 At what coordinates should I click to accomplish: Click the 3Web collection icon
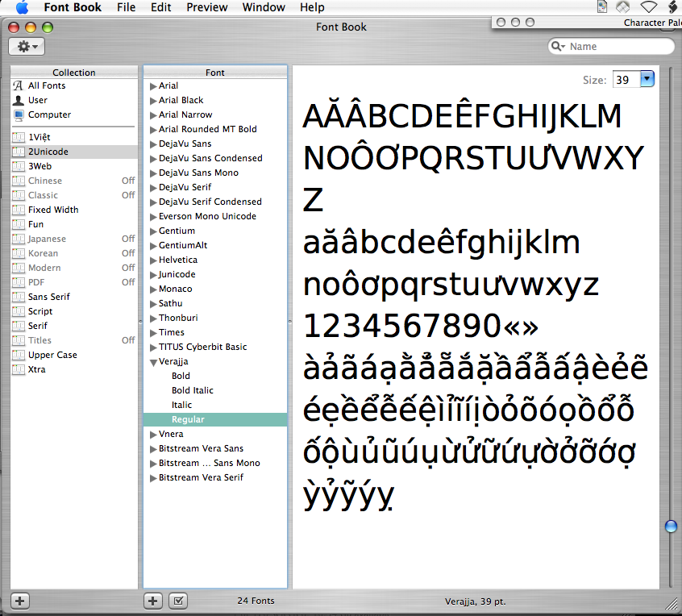click(19, 166)
